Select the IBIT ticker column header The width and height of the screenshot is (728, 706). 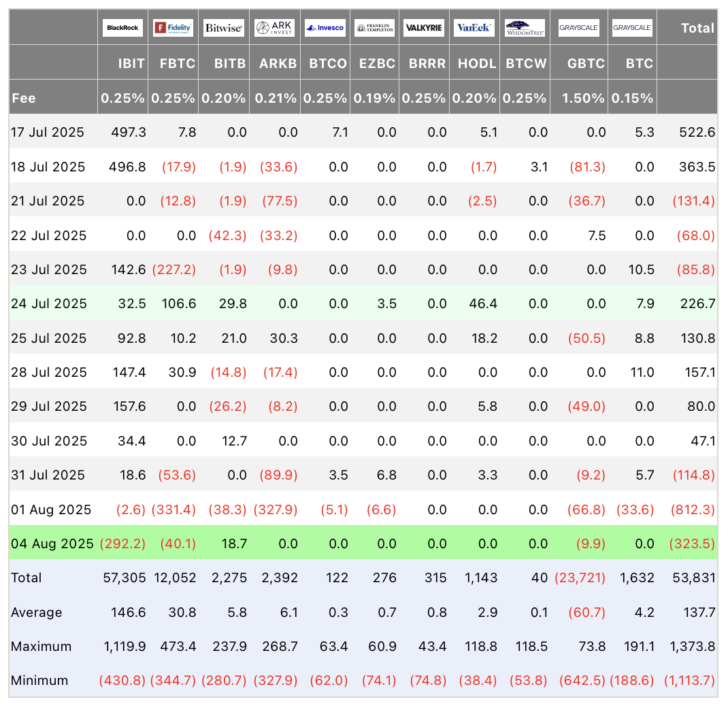pyautogui.click(x=131, y=63)
